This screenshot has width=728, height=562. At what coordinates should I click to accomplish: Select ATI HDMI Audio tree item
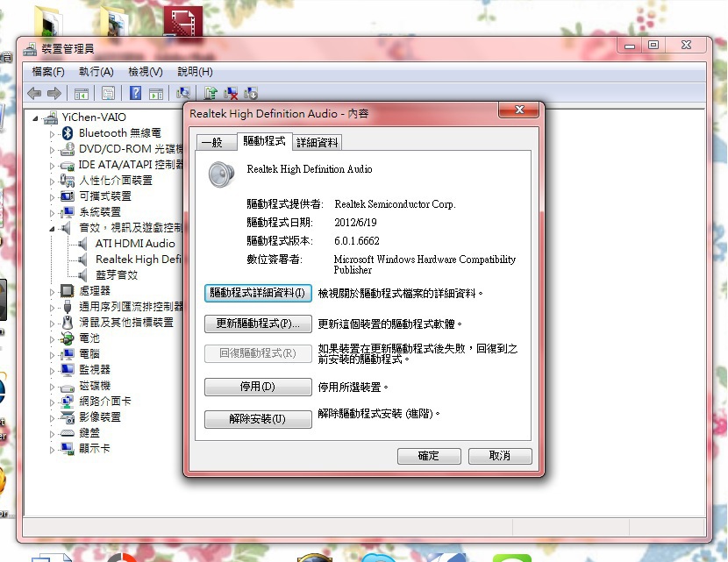[135, 244]
